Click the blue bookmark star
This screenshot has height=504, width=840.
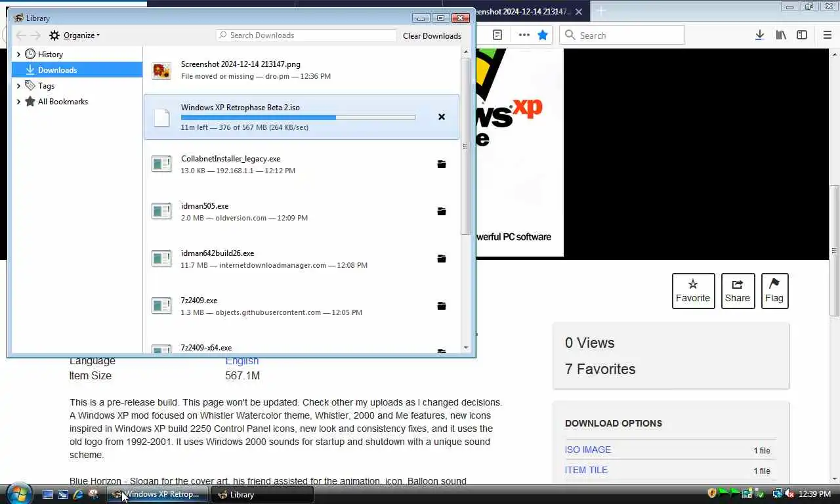click(x=543, y=35)
